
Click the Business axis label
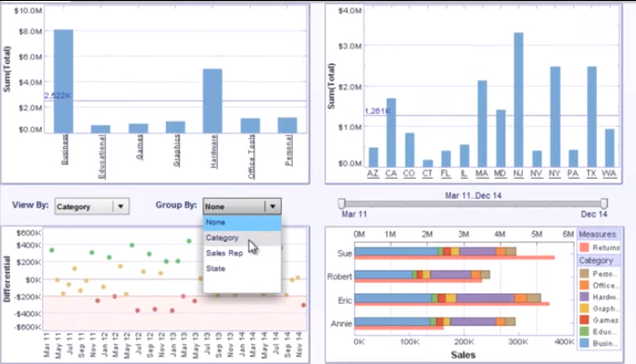click(x=65, y=149)
